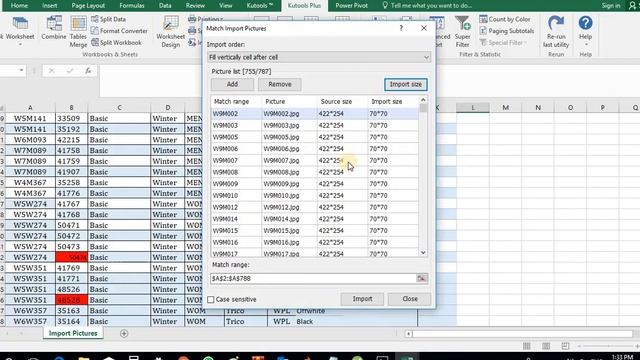Click the Import size column header
640x360 pixels.
coord(387,102)
